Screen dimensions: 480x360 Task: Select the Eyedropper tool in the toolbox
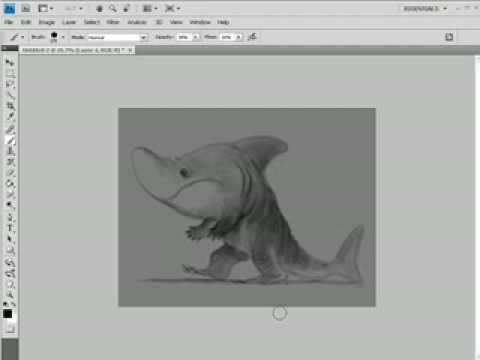point(10,117)
